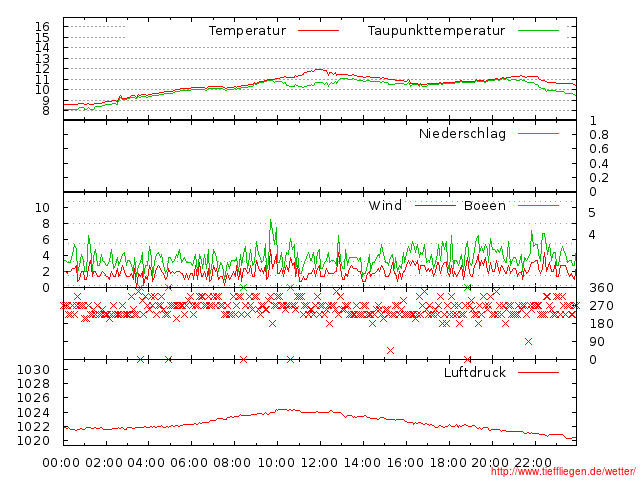Click the red Wind legend line sample
Viewport: 640px width, 480px height.
pos(435,205)
